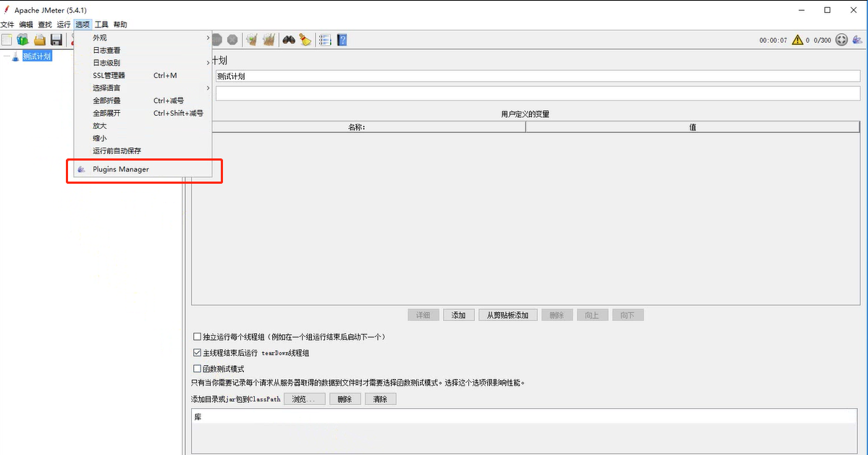Click the 清除 classpath button
This screenshot has width=868, height=455.
tap(380, 399)
